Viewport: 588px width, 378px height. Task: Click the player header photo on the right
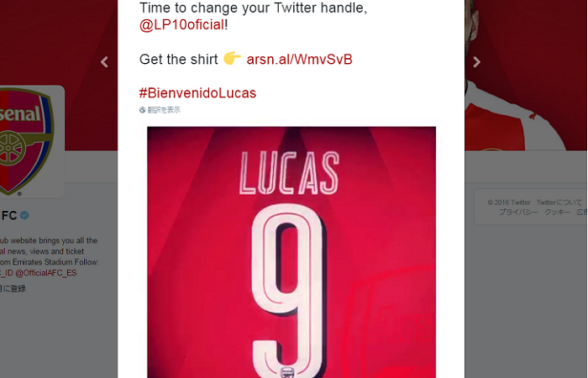point(525,75)
